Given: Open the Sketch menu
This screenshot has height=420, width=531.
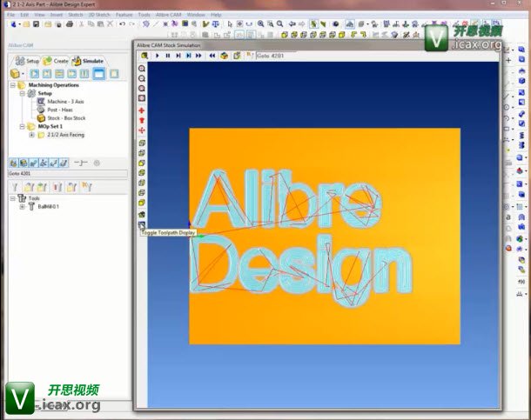Looking at the screenshot, I should [x=75, y=15].
